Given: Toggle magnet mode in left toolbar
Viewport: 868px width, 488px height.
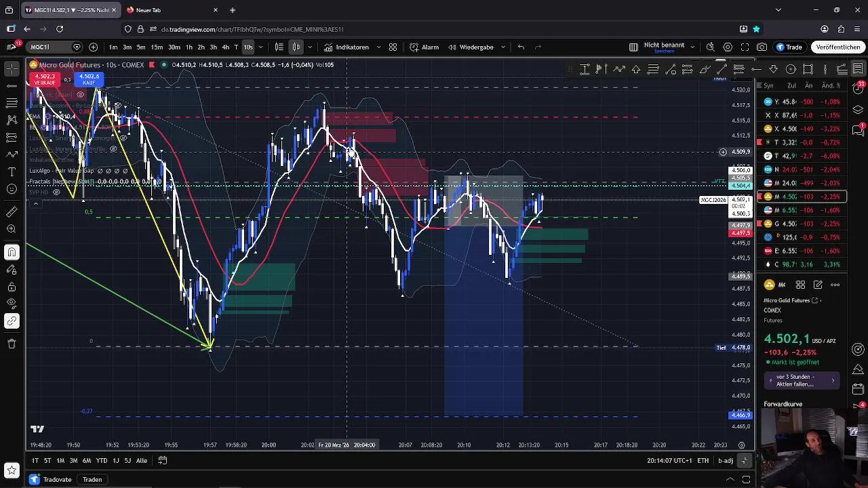Looking at the screenshot, I should [12, 252].
